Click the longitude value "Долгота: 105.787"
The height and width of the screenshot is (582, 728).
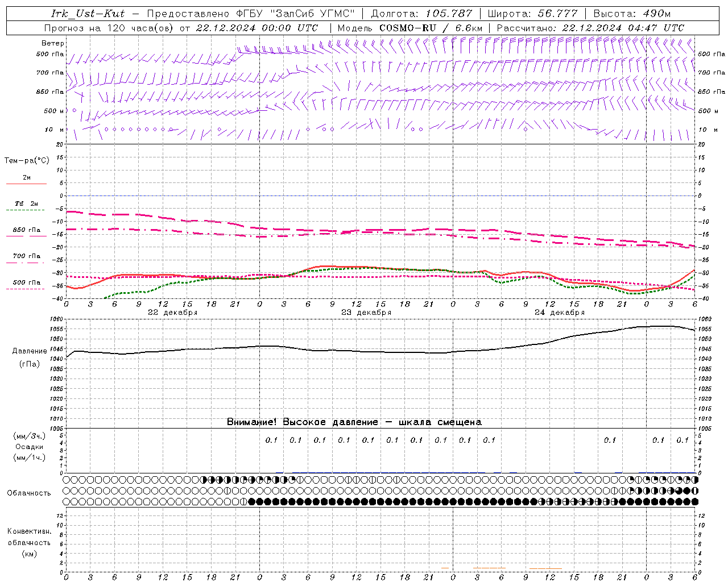tap(422, 14)
